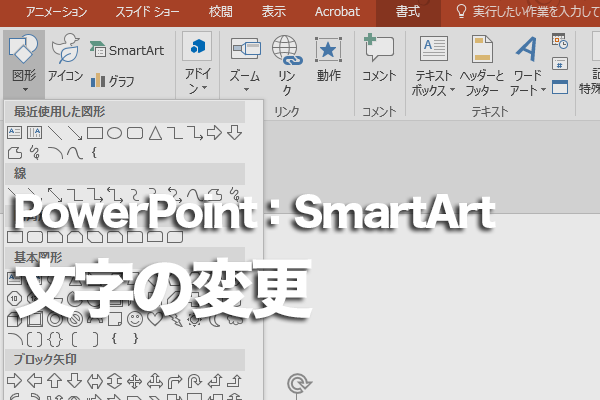This screenshot has width=600, height=400.
Task: Pick up arrow in ブロック矢印
Action: pos(54,381)
